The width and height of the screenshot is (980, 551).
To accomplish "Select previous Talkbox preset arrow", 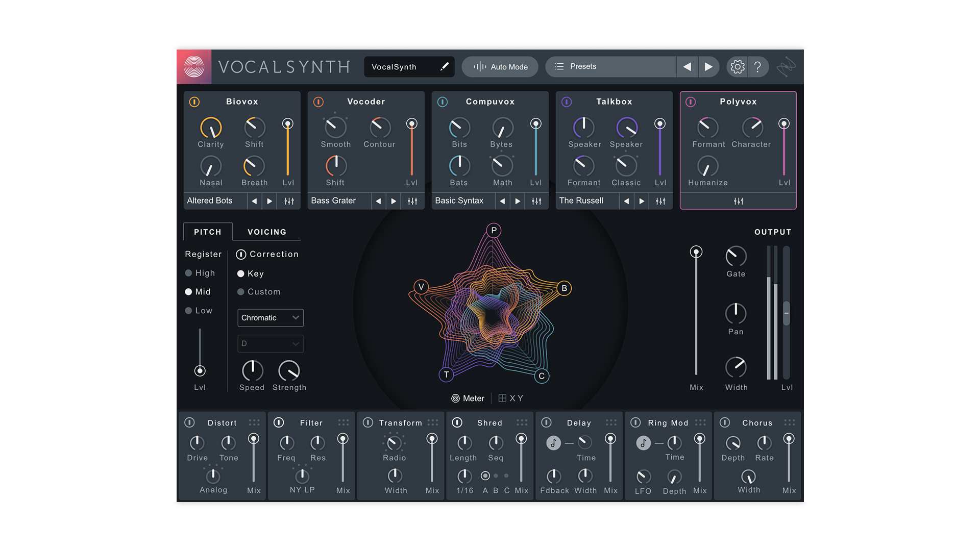I will coord(626,201).
